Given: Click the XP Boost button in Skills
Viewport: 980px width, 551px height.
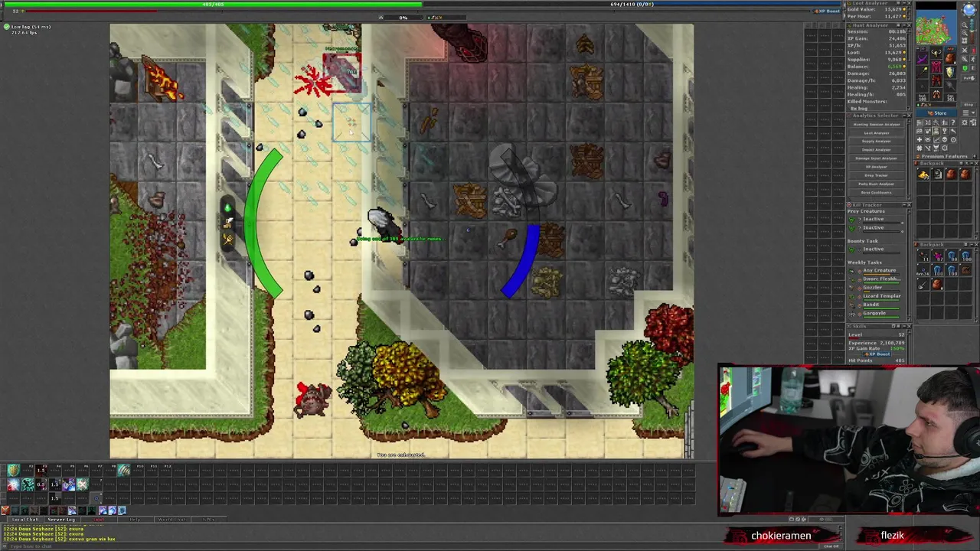Looking at the screenshot, I should [877, 354].
